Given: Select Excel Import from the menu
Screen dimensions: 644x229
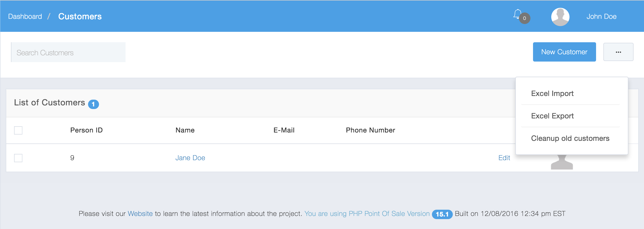Looking at the screenshot, I should [552, 93].
